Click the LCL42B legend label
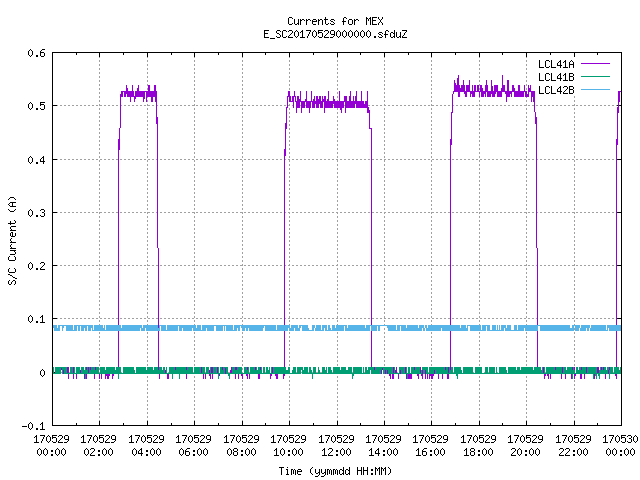This screenshot has height=480, width=640. pos(556,90)
